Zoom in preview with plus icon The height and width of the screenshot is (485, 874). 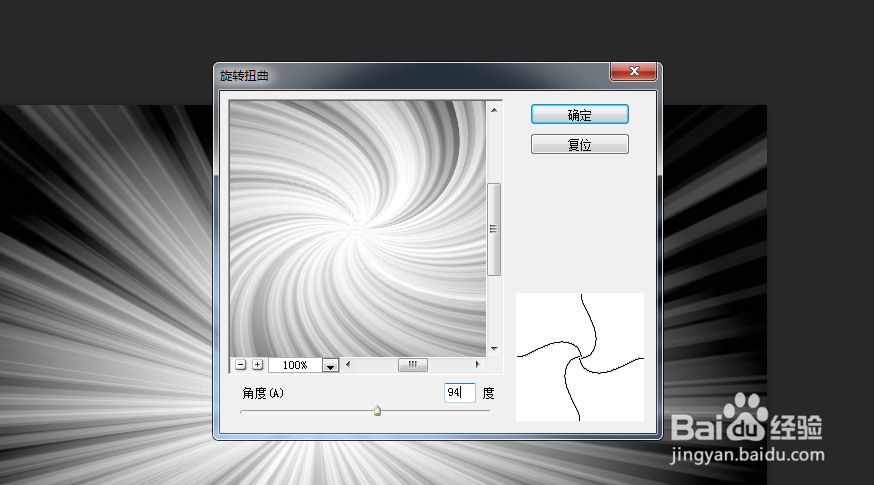[x=258, y=365]
